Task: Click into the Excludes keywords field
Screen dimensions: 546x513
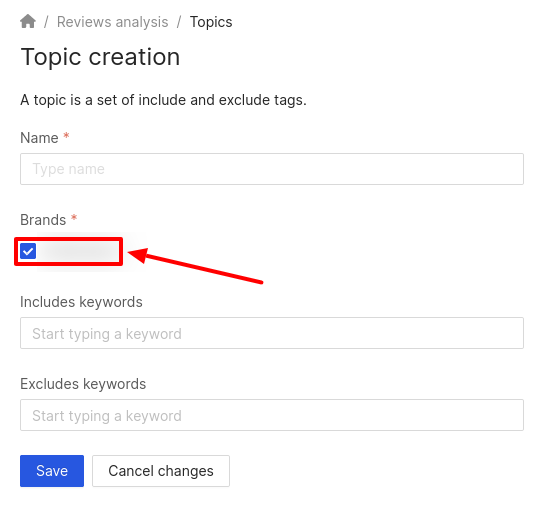Action: tap(272, 415)
